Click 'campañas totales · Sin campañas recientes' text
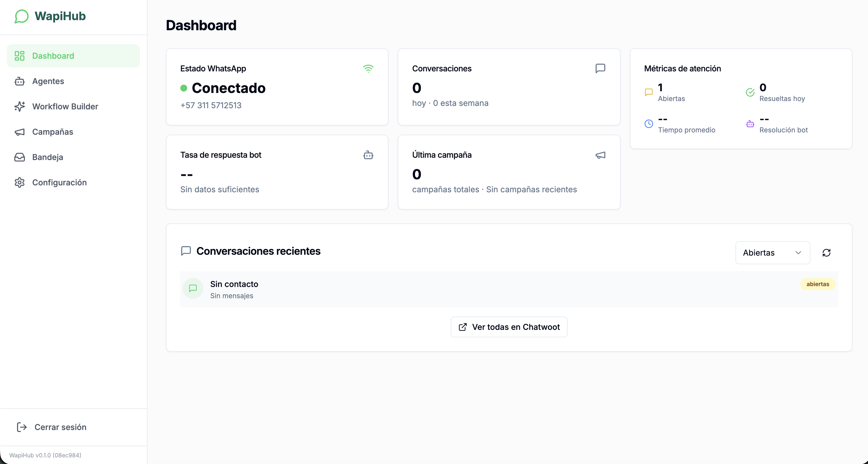868x464 pixels. pos(494,189)
